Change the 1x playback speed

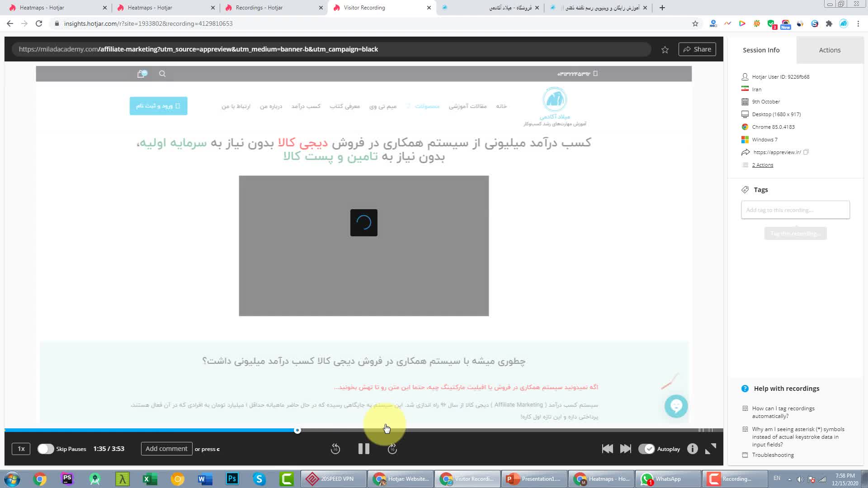coord(21,449)
